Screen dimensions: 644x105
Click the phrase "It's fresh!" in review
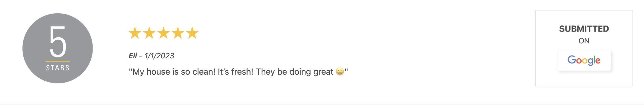tap(235, 72)
